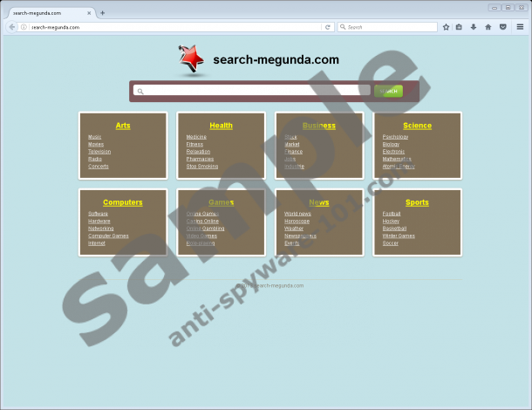Bookmark this page with the star icon
The image size is (532, 410).
pos(446,27)
